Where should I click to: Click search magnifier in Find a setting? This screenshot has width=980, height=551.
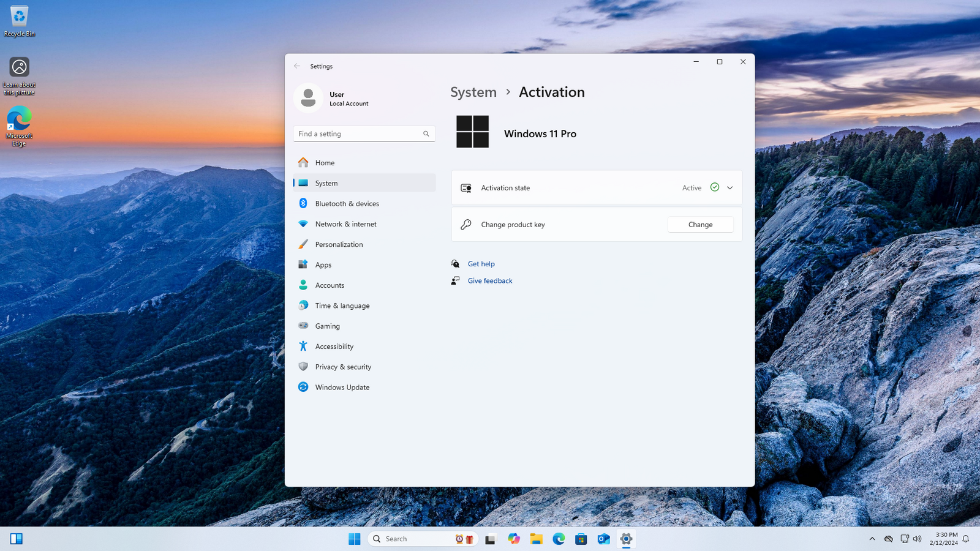pos(426,133)
